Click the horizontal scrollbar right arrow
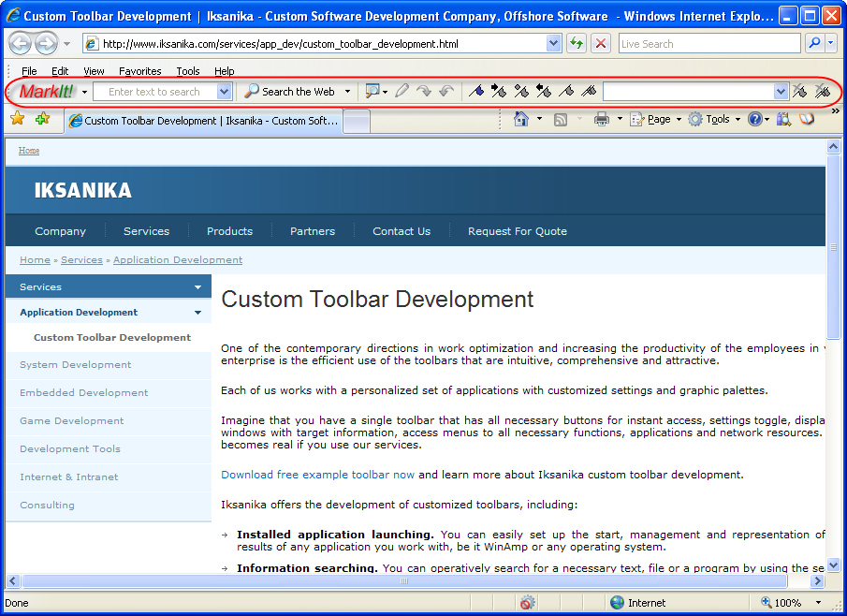The width and height of the screenshot is (847, 616). click(817, 580)
